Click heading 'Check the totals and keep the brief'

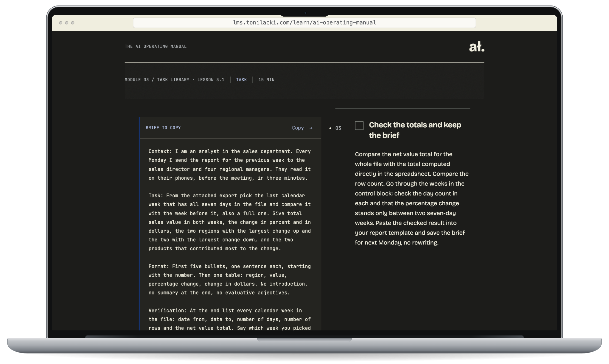click(x=415, y=130)
